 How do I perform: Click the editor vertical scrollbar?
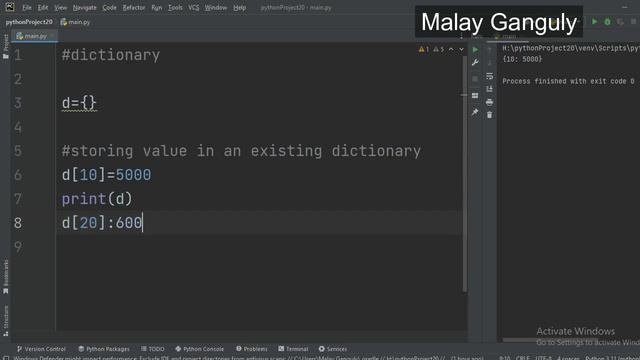(465, 173)
